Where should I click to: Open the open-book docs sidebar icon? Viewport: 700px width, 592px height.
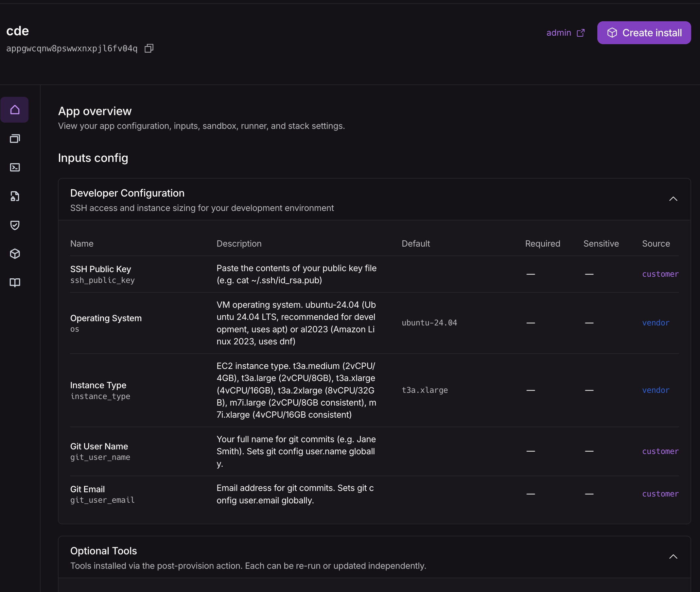pyautogui.click(x=15, y=283)
